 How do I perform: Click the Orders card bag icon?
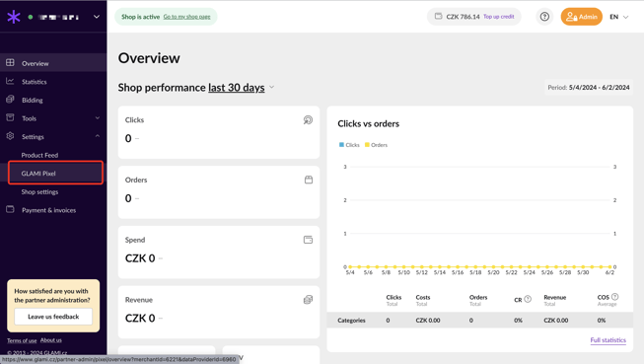click(x=309, y=180)
